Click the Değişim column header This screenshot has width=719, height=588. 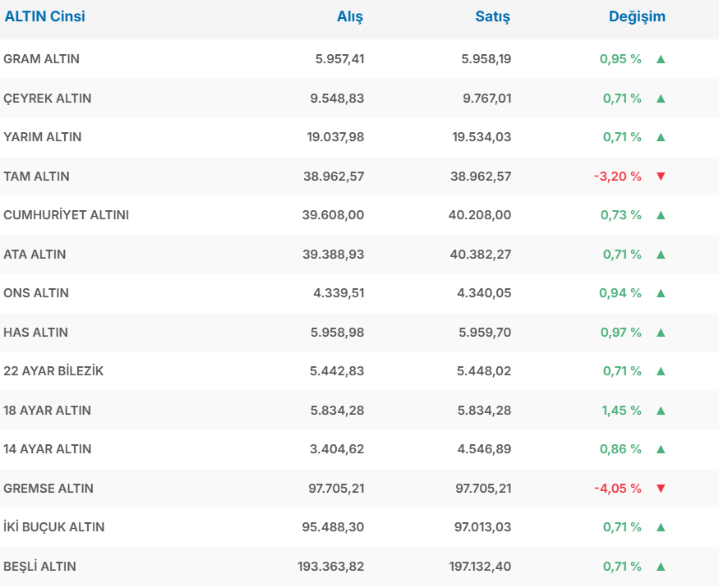637,16
